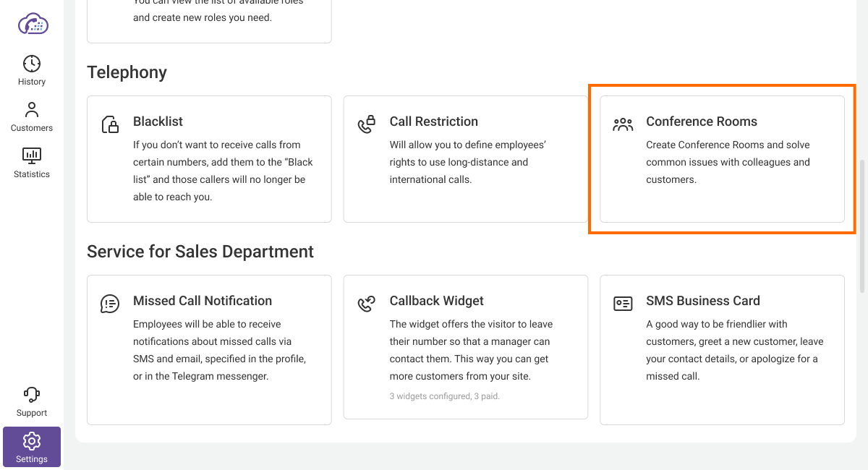
Task: Click the Settings gear icon
Action: pyautogui.click(x=32, y=440)
